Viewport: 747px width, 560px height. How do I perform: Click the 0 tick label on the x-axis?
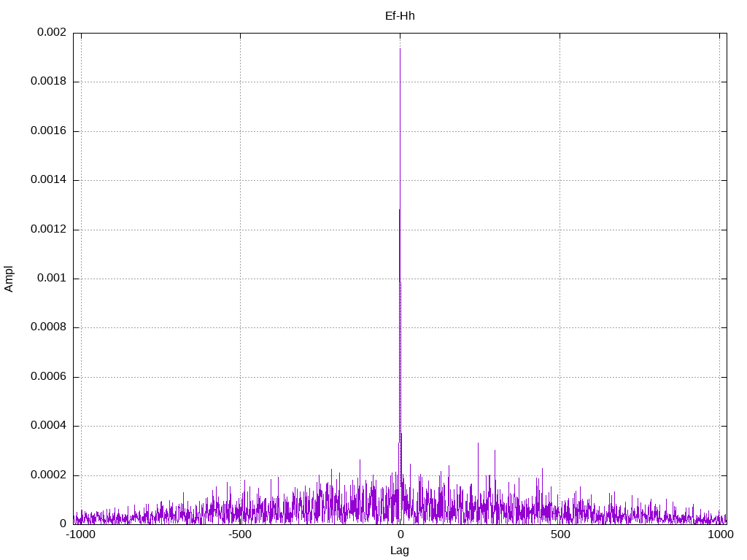click(x=400, y=534)
